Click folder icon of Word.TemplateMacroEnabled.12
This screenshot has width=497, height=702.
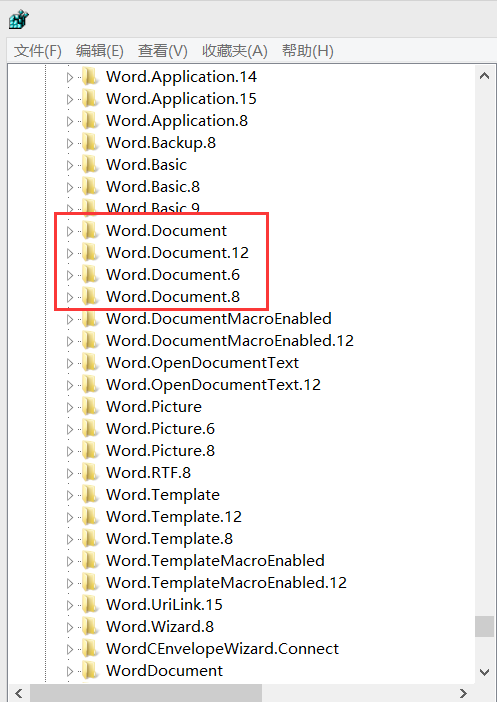click(x=90, y=582)
